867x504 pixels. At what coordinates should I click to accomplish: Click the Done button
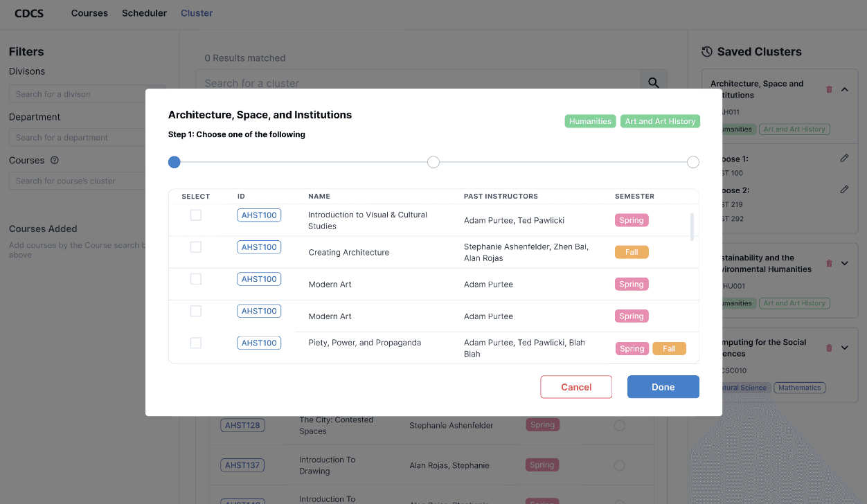tap(663, 387)
